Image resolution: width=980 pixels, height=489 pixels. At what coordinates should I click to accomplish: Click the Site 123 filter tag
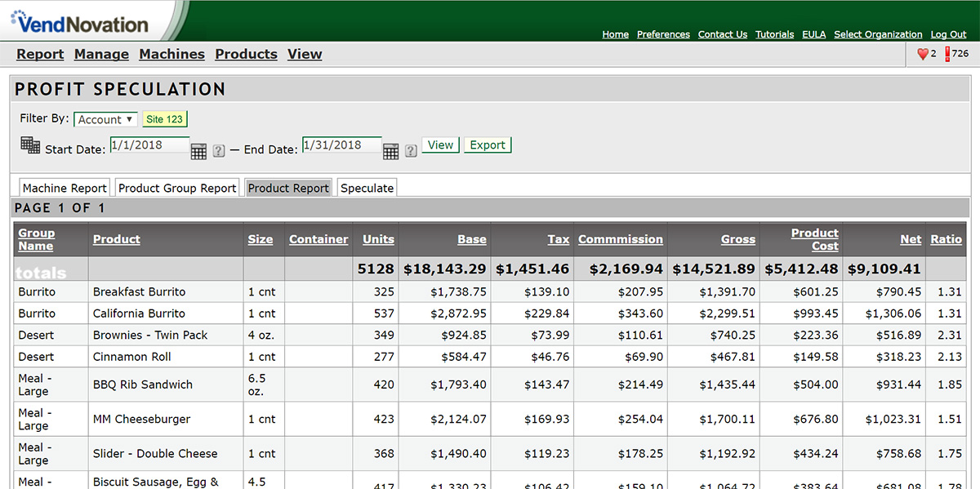[x=165, y=119]
